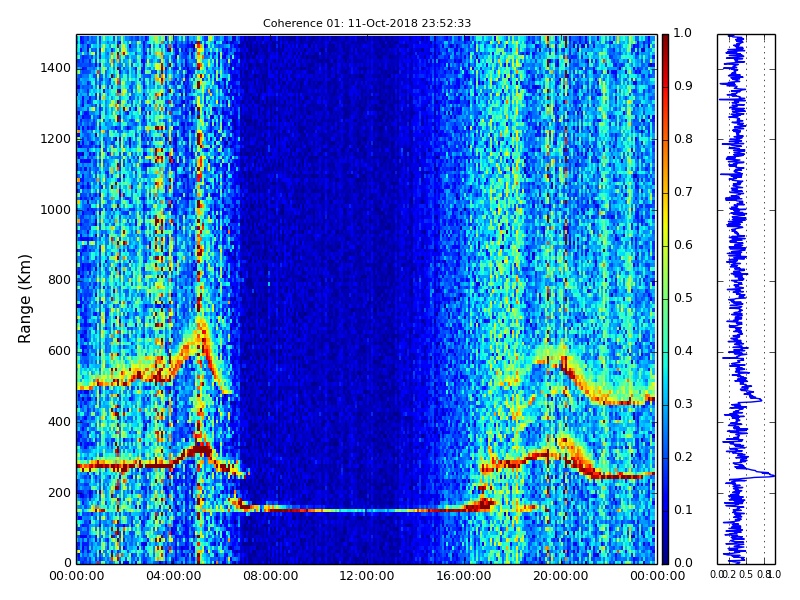This screenshot has width=800, height=600.
Task: Click the colorbar 0.8 label
Action: pos(683,139)
